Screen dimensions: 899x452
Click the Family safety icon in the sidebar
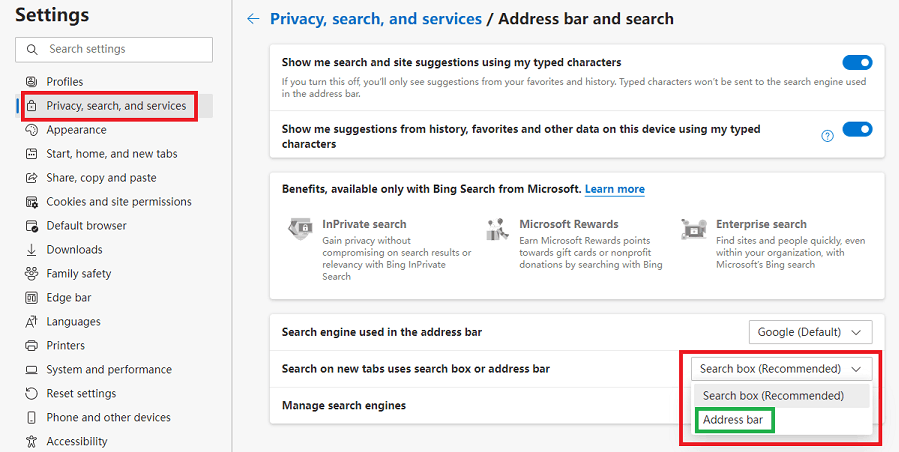pos(31,274)
